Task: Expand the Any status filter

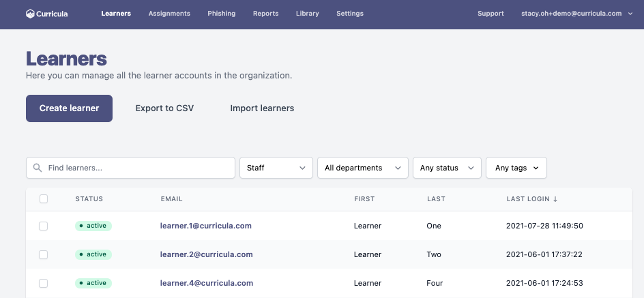Action: [447, 168]
